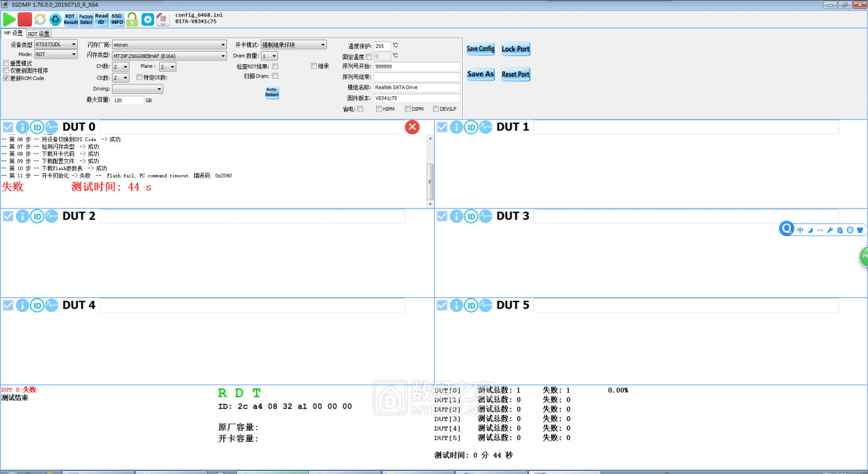Image resolution: width=868 pixels, height=474 pixels.
Task: Click the Read ID toolbar button
Action: [x=101, y=20]
